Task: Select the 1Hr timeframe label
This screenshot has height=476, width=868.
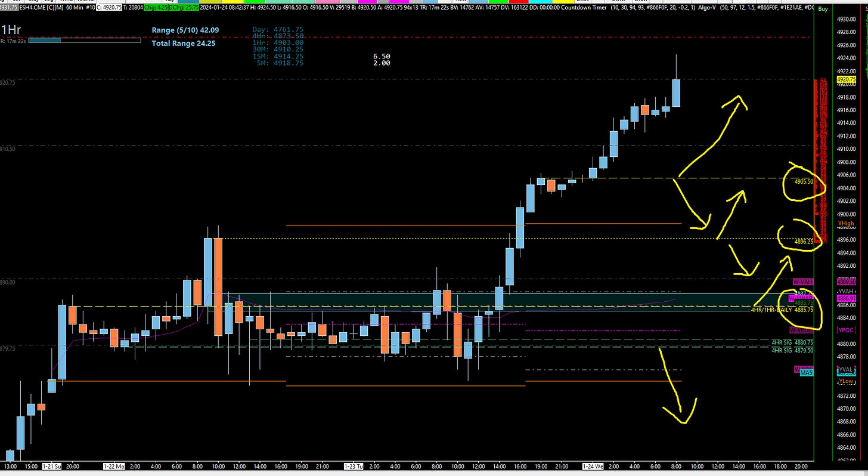Action: [x=11, y=29]
